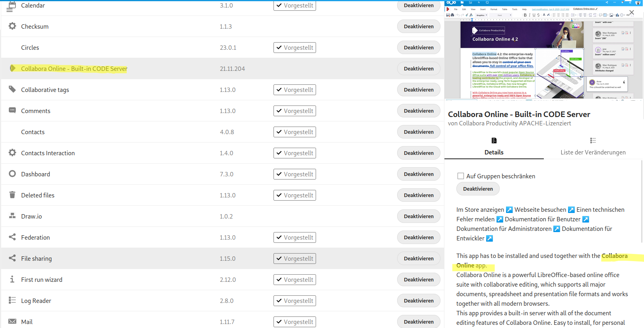The image size is (644, 328).
Task: Select the Contacts app row name
Action: click(x=33, y=132)
